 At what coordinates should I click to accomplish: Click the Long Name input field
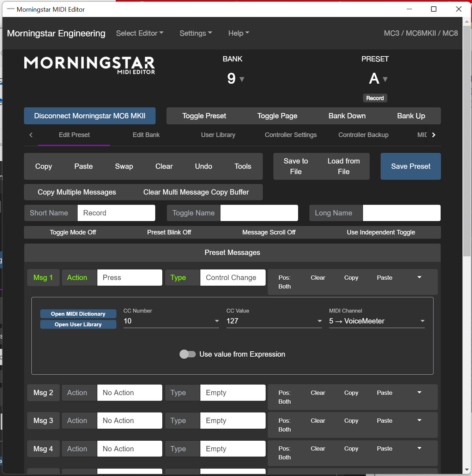(402, 213)
